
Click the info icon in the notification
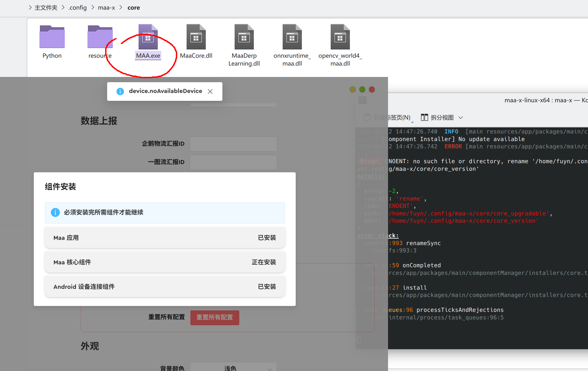click(x=120, y=92)
